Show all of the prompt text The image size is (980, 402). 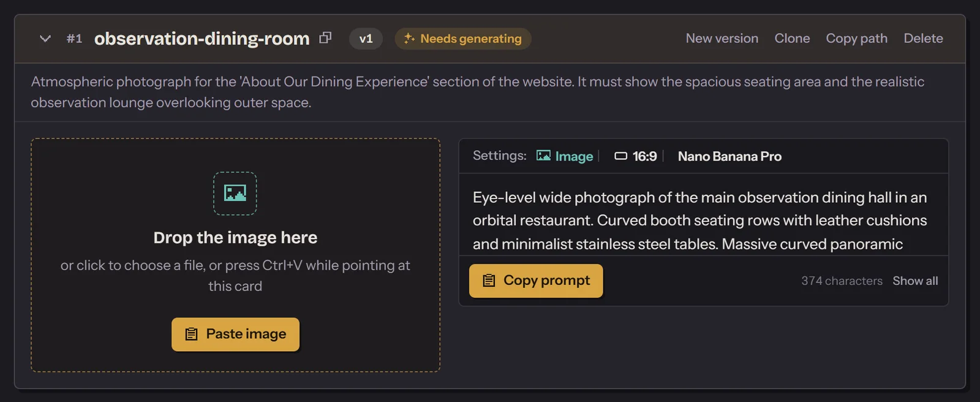915,281
